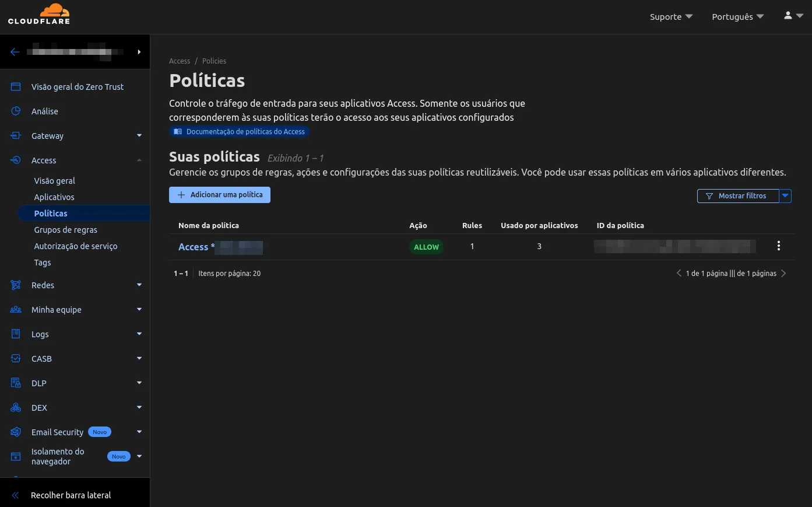Click the back arrow beside account name
Viewport: 812px width, 507px height.
15,52
